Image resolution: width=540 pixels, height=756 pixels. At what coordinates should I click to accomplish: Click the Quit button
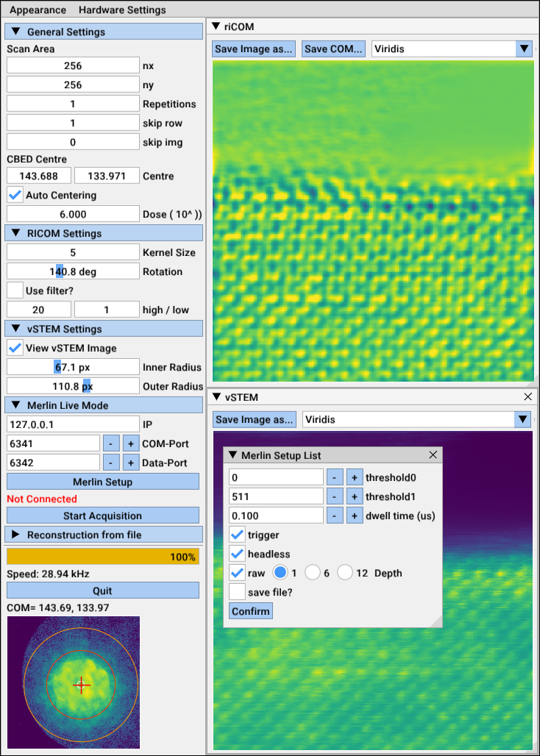(x=103, y=591)
